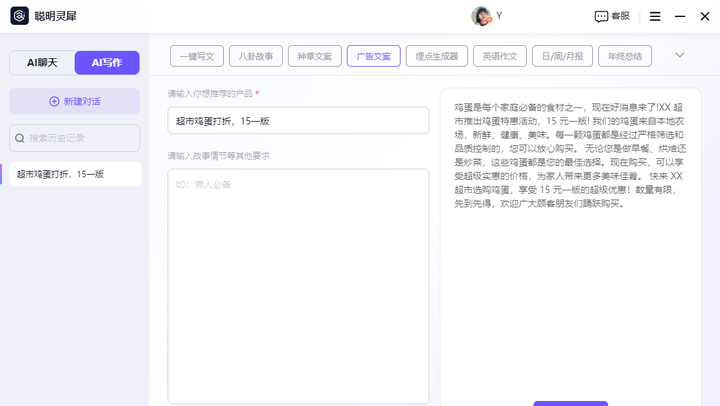The height and width of the screenshot is (406, 720).
Task: Expand more templates with chevron arrow
Action: (680, 55)
